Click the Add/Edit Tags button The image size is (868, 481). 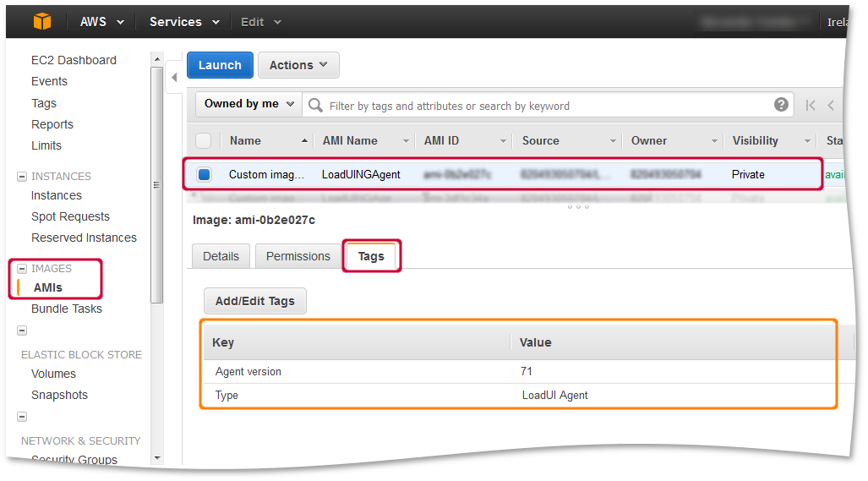[254, 301]
